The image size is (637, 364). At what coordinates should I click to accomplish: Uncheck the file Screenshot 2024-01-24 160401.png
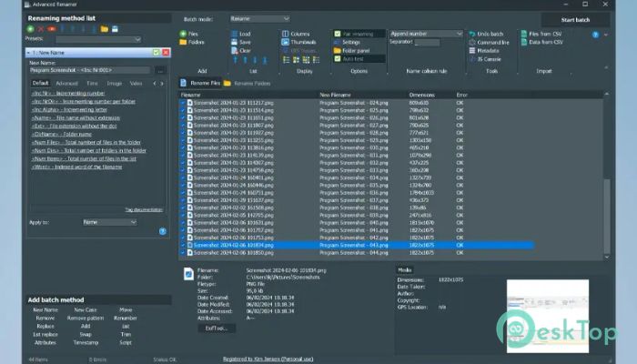[182, 177]
